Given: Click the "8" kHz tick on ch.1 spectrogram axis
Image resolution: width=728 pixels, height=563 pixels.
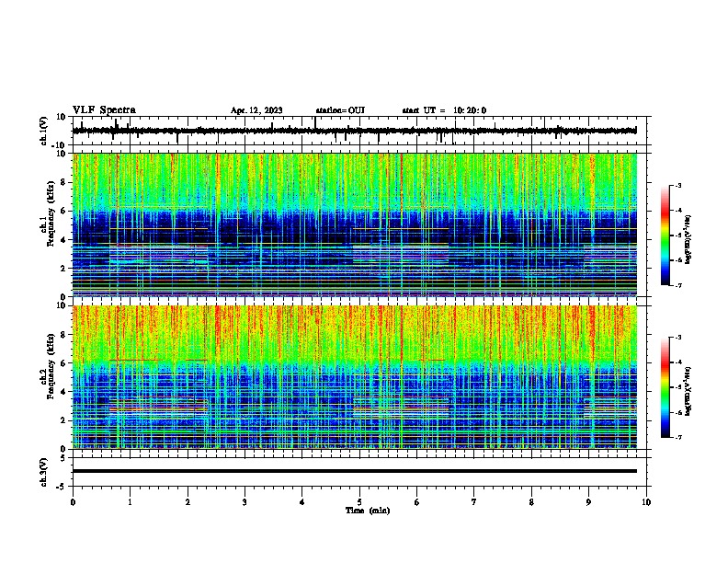Looking at the screenshot, I should [64, 182].
